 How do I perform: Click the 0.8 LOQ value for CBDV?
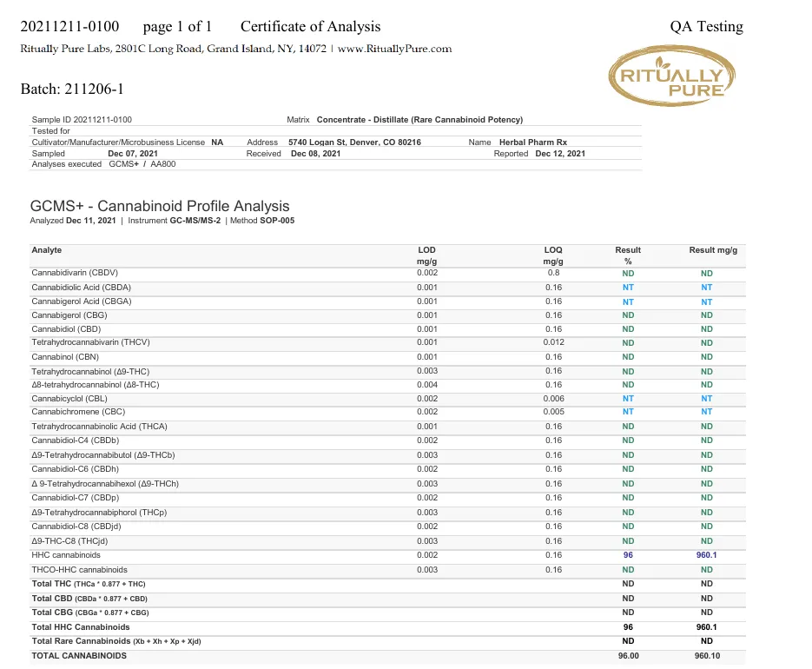coord(553,273)
